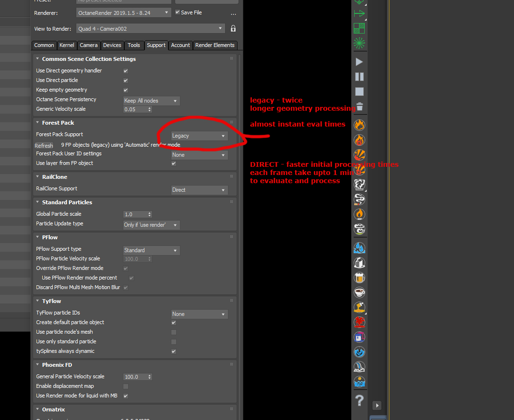Switch to the Common tab

click(x=44, y=45)
